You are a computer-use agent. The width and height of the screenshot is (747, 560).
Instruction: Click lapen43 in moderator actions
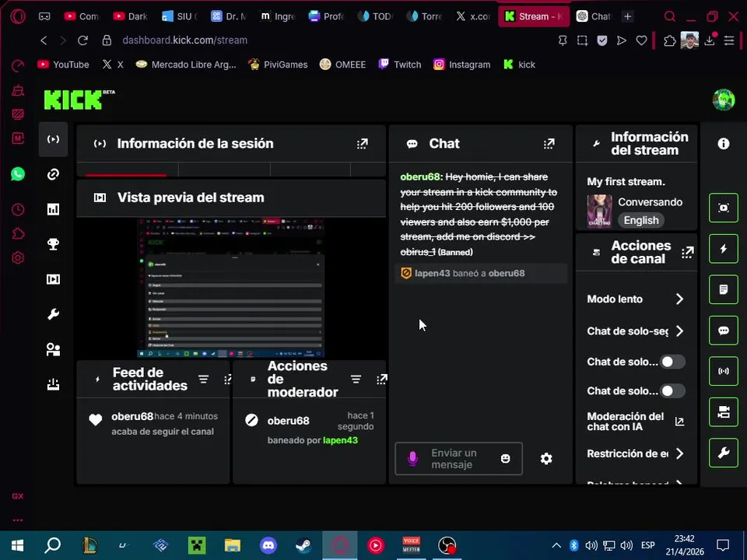click(x=340, y=440)
